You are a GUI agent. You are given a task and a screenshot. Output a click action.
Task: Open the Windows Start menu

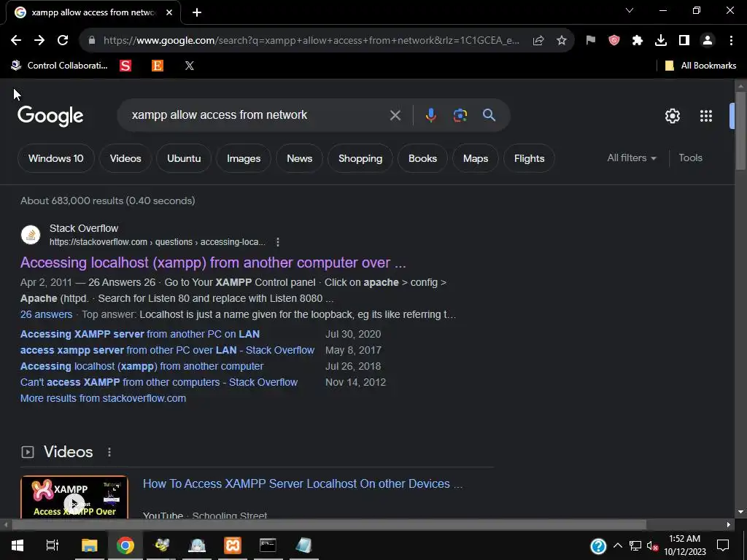point(18,545)
